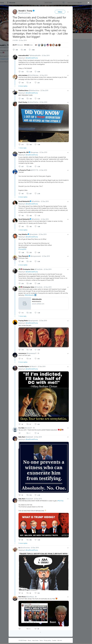
Task: Open the chevron menu on Trump's main tweet
Action: pyautogui.click(x=68, y=12)
